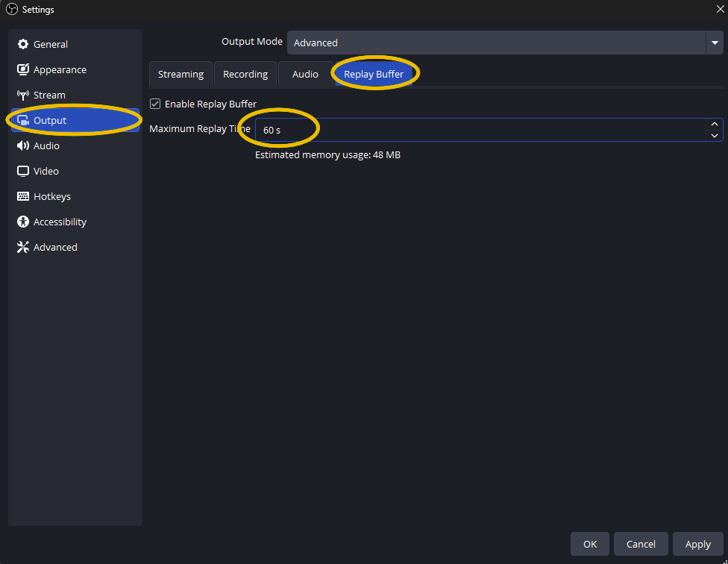The image size is (728, 564).
Task: Increase Maximum Replay Time with up arrow
Action: pyautogui.click(x=715, y=124)
